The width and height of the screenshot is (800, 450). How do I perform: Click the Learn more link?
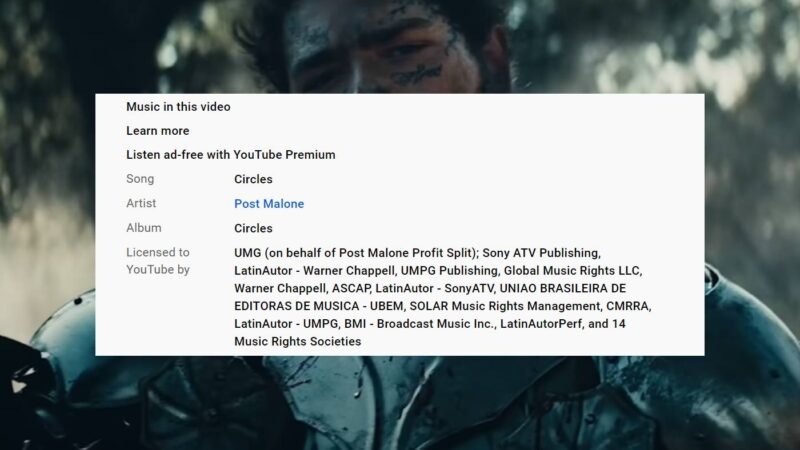[x=158, y=131]
